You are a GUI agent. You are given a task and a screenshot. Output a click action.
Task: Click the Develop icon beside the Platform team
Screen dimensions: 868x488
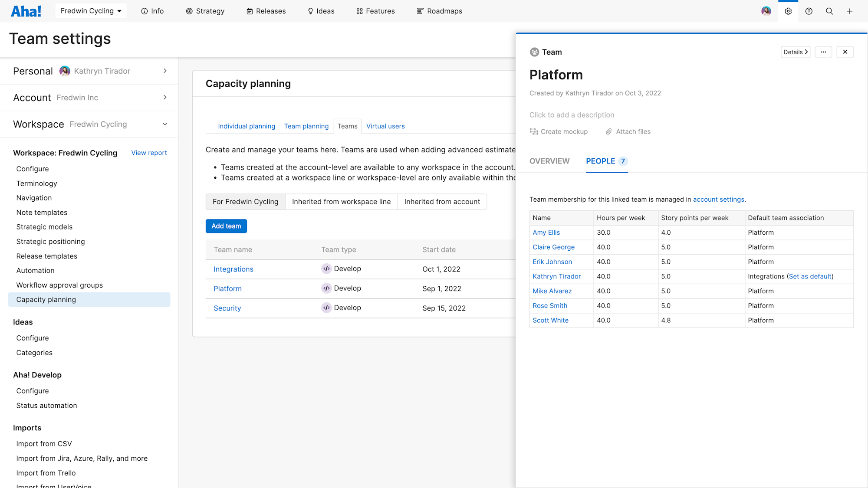point(326,288)
